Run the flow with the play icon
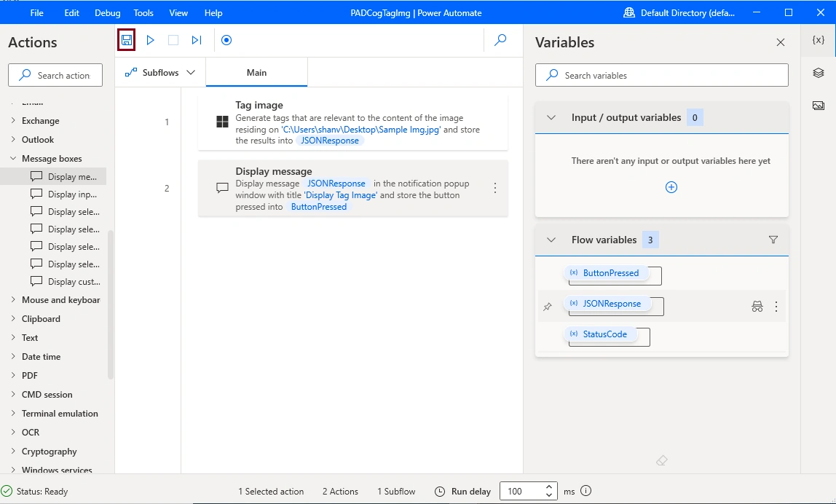Viewport: 836px width, 504px height. (x=150, y=40)
